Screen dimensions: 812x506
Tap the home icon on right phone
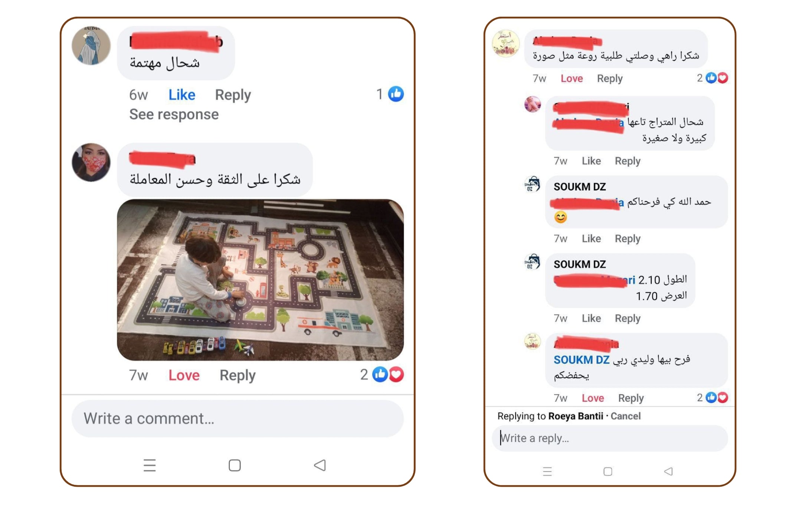(608, 471)
